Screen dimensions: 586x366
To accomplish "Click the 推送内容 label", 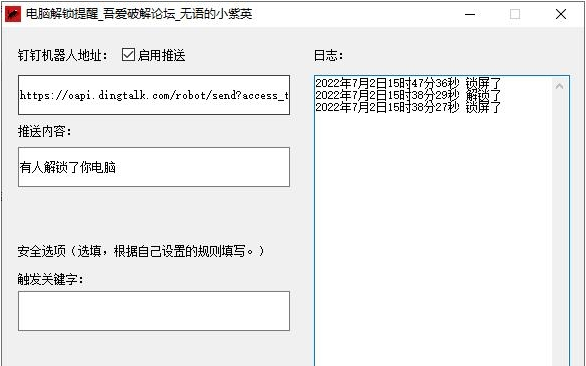I will click(x=45, y=132).
